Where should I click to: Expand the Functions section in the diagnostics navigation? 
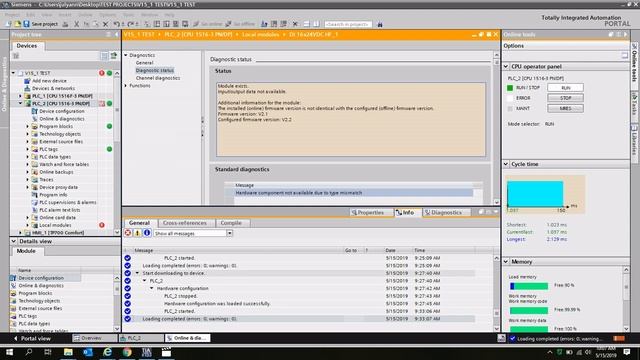[126, 86]
